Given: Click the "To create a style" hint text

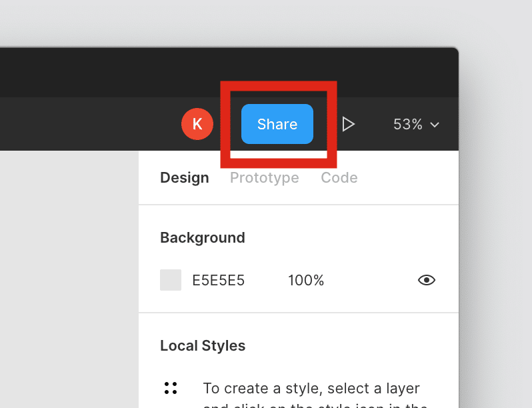Looking at the screenshot, I should pyautogui.click(x=311, y=388).
